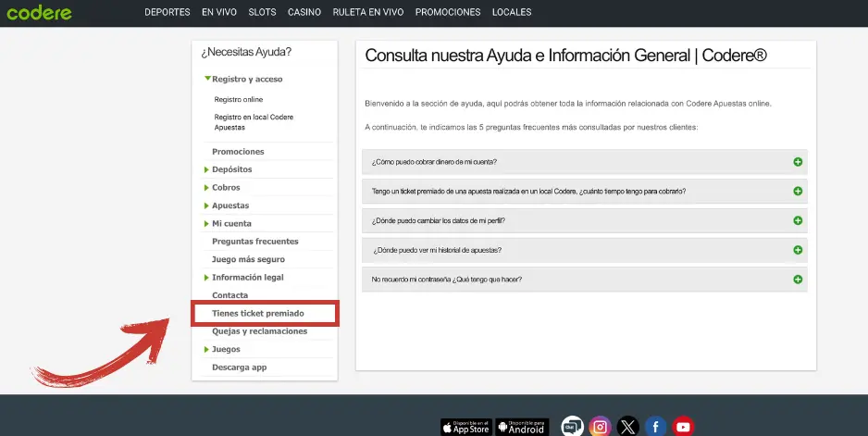
Task: Open the CASINO menu item
Action: click(x=304, y=12)
